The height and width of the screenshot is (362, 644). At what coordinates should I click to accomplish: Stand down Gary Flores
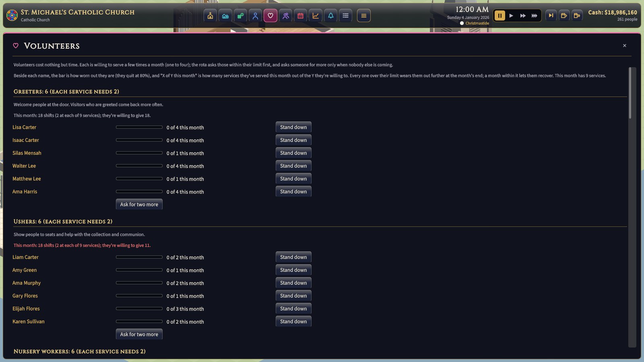(293, 296)
